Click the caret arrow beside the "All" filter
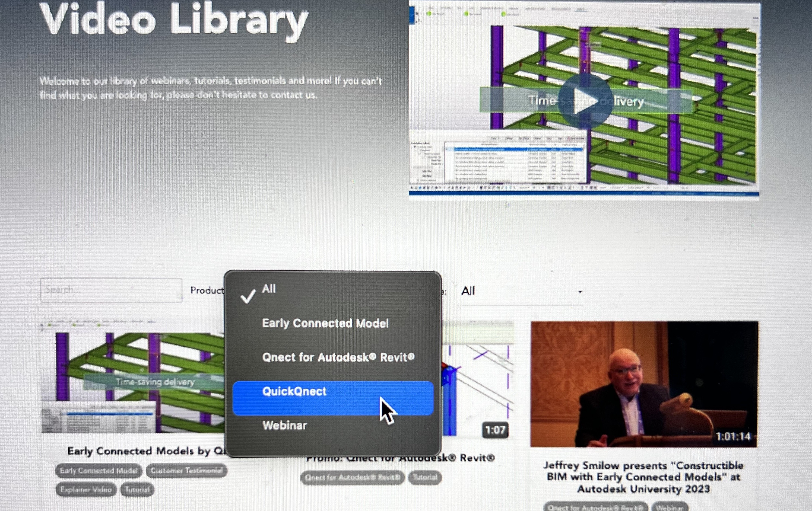The width and height of the screenshot is (812, 511). [580, 292]
